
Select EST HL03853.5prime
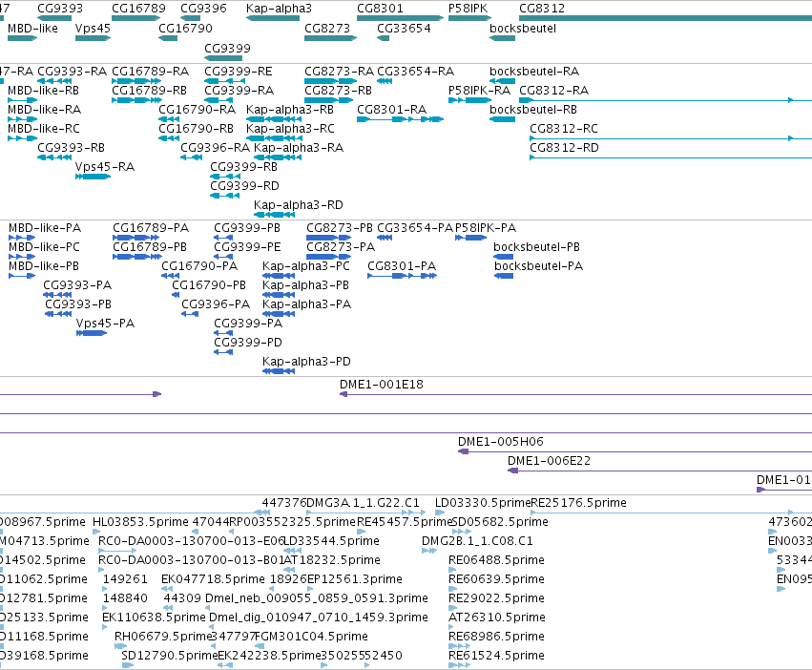click(x=140, y=522)
